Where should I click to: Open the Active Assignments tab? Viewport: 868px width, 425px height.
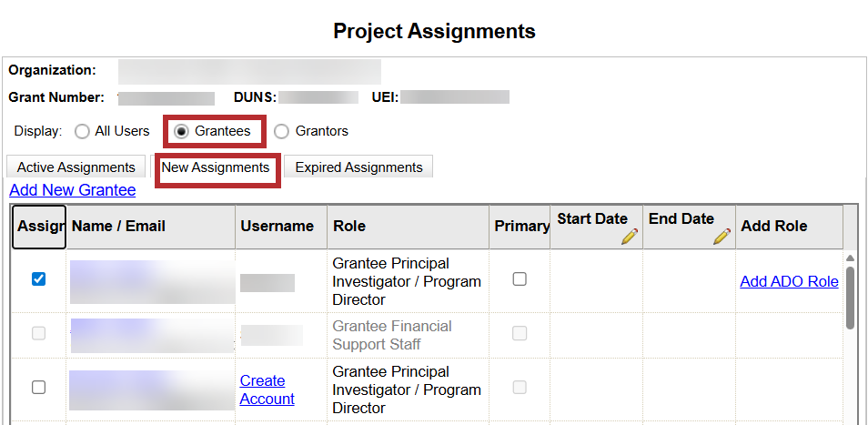[76, 167]
